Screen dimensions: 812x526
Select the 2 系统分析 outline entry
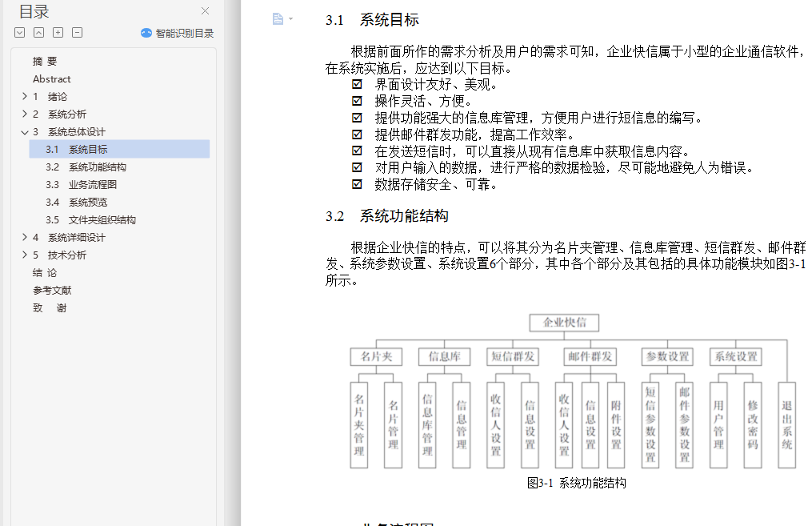(59, 114)
